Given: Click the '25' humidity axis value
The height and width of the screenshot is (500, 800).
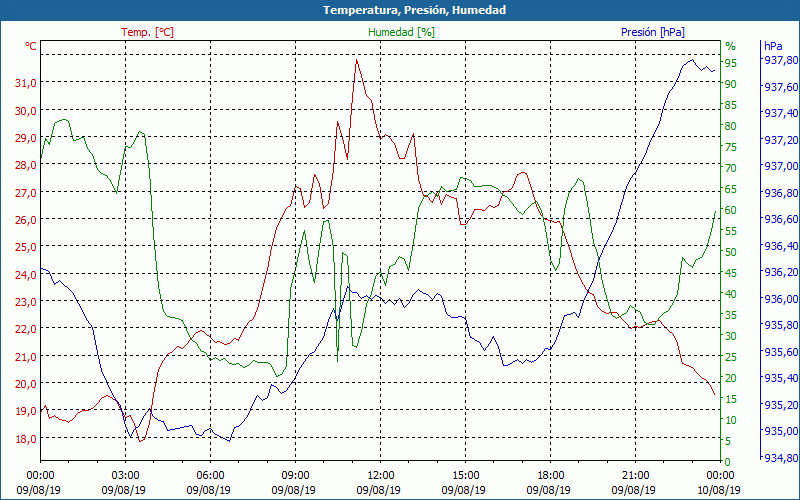Looking at the screenshot, I should pyautogui.click(x=731, y=357).
